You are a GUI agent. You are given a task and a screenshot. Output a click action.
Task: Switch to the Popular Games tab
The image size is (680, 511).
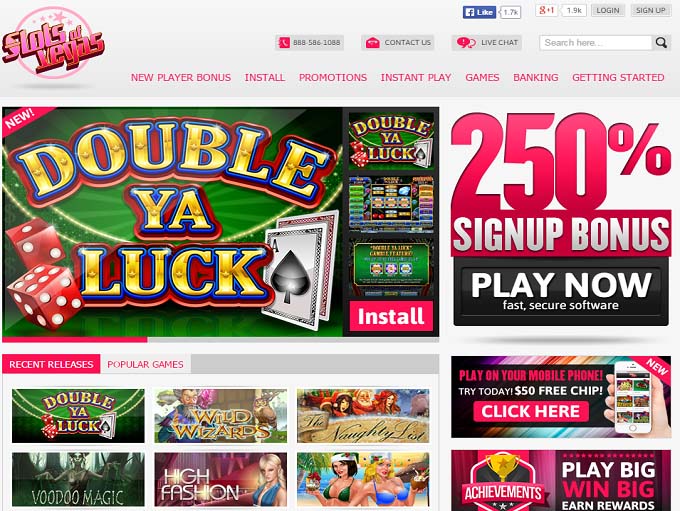[x=145, y=364]
